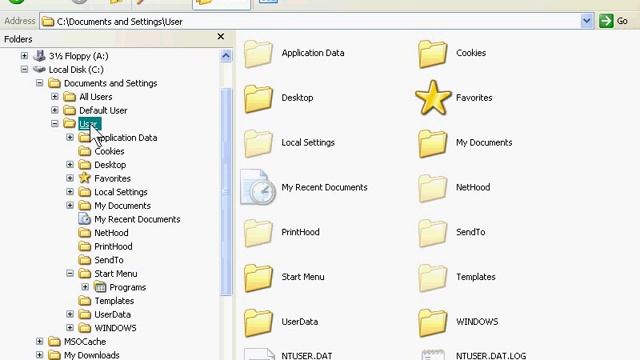
Task: Open the Cookies folder icon in file pane
Action: pos(433,53)
